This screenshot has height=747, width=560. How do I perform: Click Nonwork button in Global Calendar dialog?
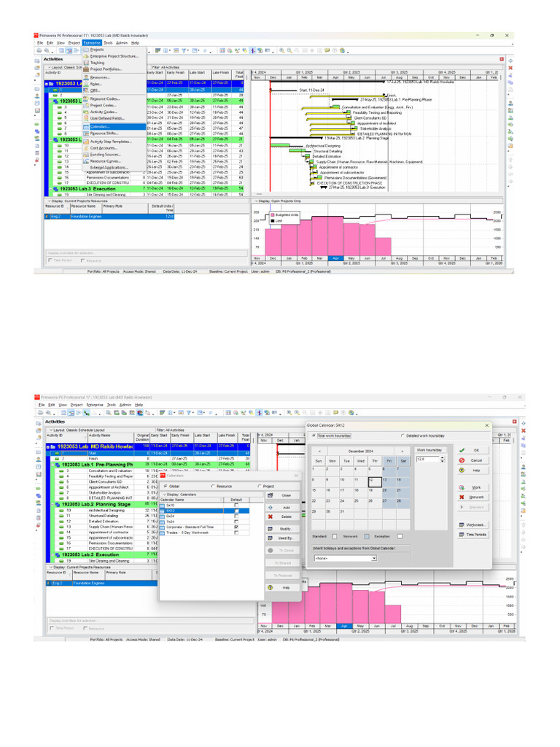pos(472,498)
